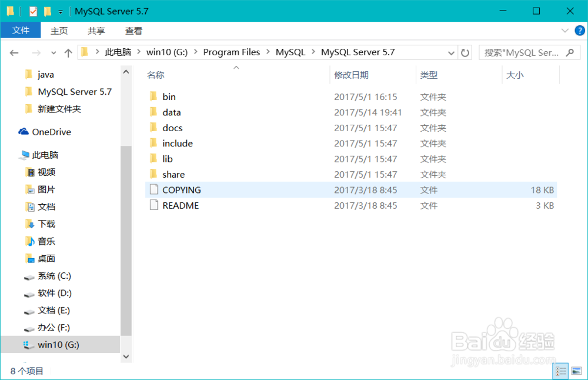The height and width of the screenshot is (380, 588).
Task: Open Help using the question mark icon
Action: 581,31
